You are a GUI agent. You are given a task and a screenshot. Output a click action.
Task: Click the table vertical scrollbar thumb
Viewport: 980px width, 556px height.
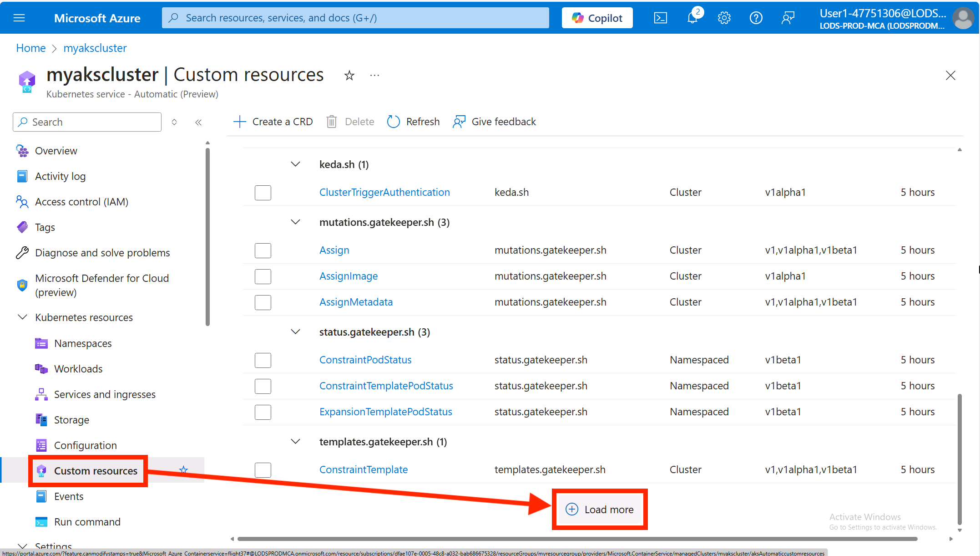tap(960, 460)
